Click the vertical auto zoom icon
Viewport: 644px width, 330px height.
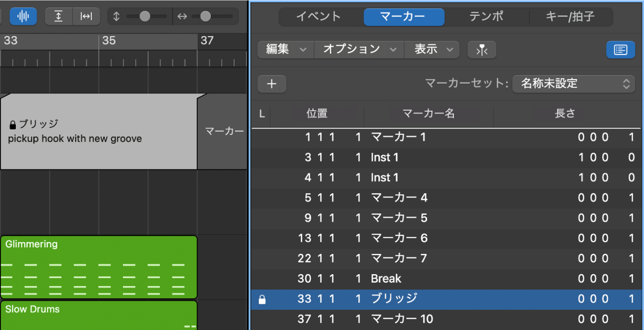58,16
